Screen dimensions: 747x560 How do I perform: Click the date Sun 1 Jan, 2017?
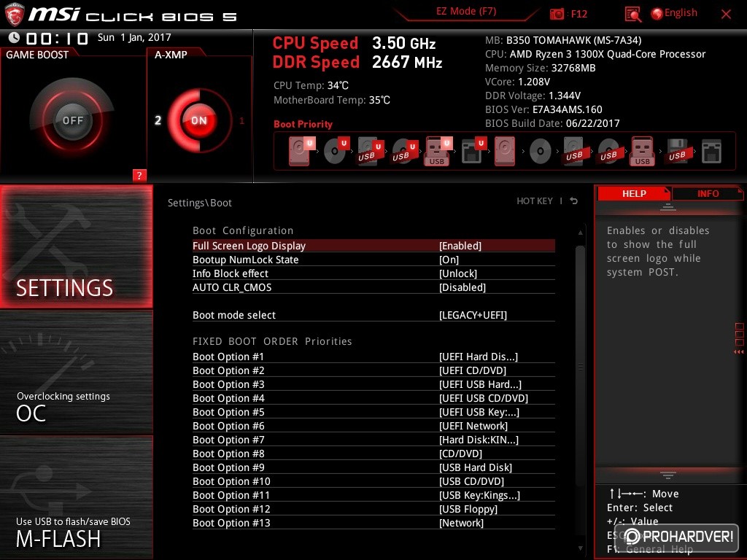134,37
